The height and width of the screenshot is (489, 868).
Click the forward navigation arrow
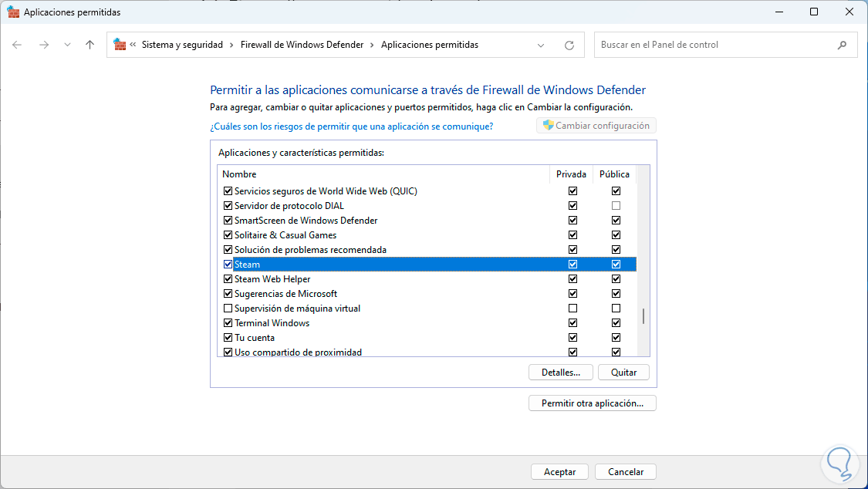pyautogui.click(x=43, y=45)
